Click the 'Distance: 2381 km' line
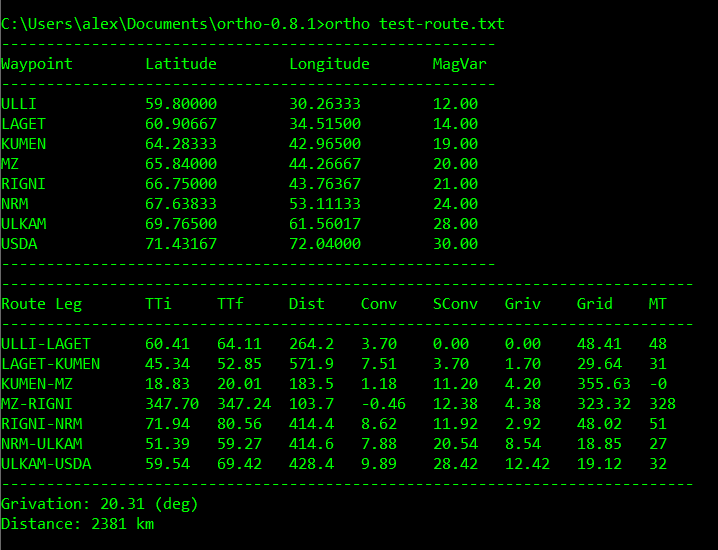718x550 pixels. [77, 524]
